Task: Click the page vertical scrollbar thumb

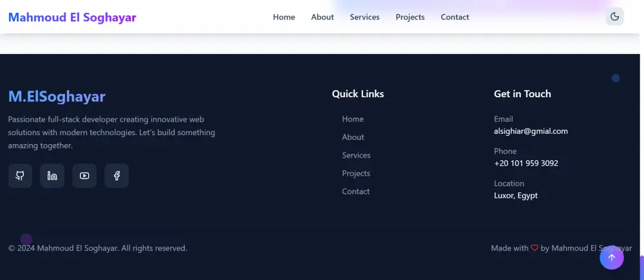Action: 642,268
